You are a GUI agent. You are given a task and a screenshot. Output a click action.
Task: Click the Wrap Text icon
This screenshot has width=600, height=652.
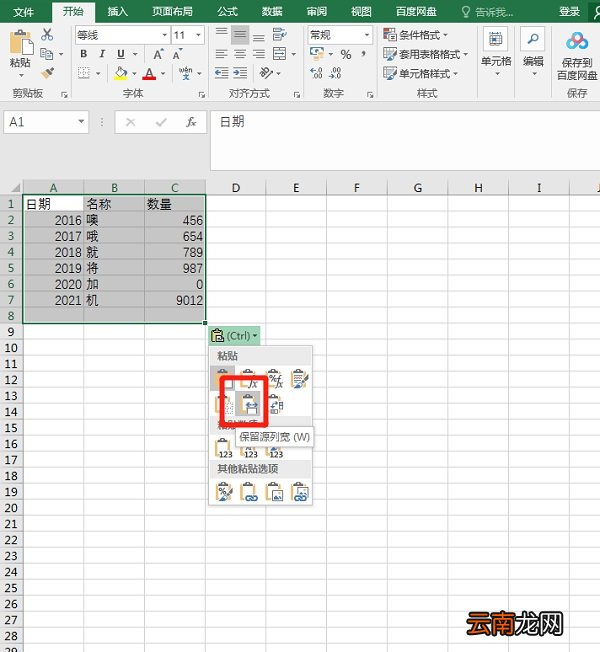pyautogui.click(x=280, y=35)
